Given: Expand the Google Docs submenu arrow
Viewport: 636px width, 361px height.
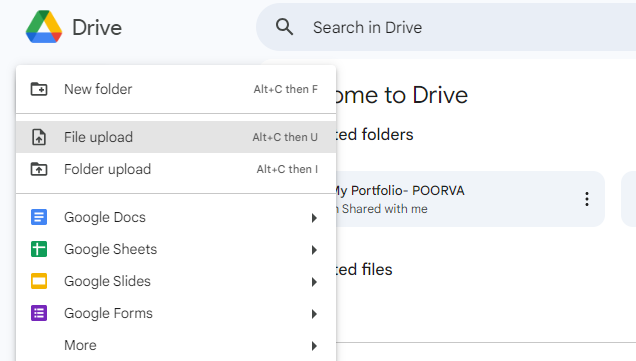Looking at the screenshot, I should (x=314, y=218).
